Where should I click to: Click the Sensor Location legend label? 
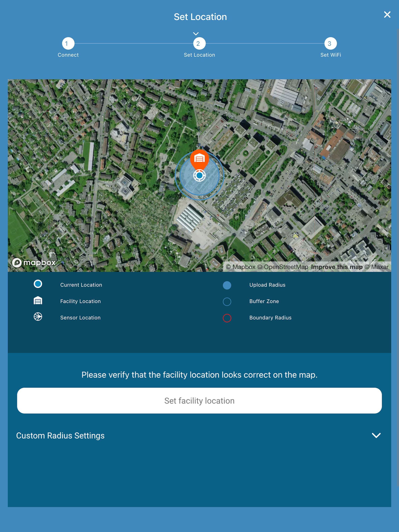point(80,317)
